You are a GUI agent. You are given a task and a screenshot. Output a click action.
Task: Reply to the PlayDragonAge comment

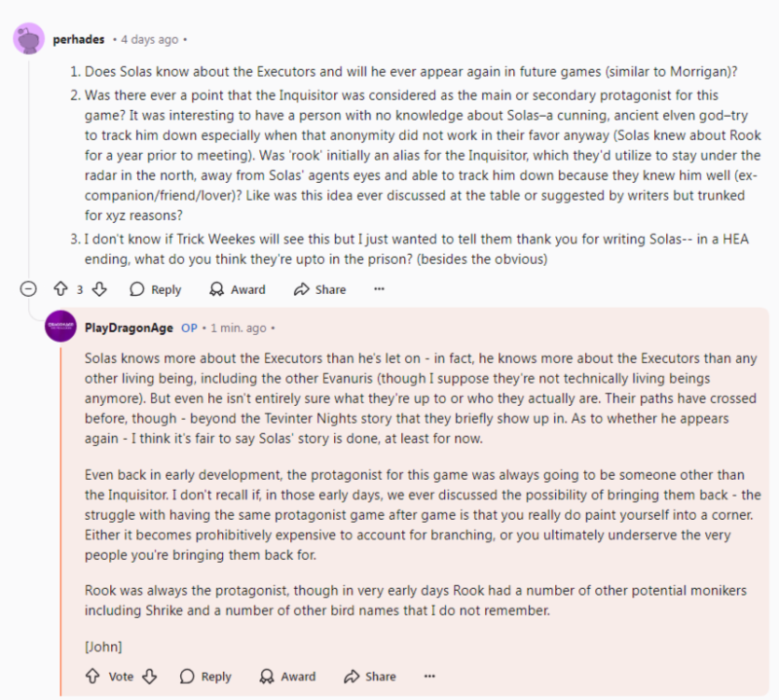click(x=205, y=676)
